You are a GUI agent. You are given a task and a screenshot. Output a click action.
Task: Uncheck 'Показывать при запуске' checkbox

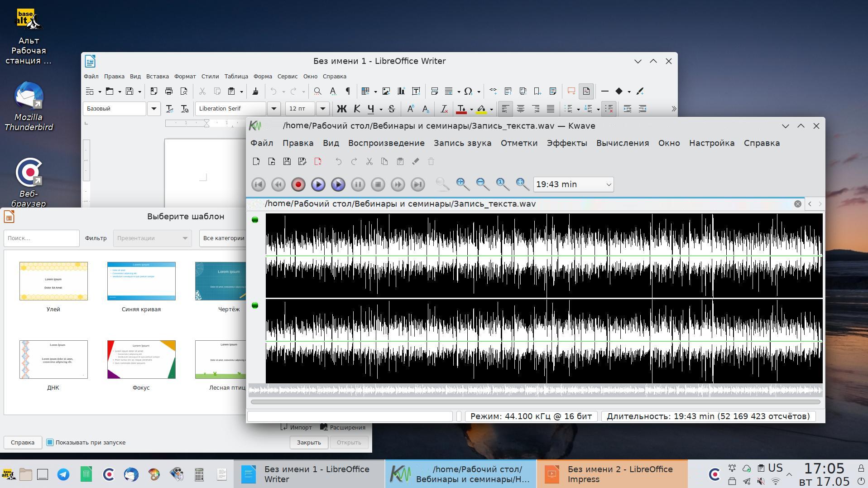pyautogui.click(x=50, y=442)
